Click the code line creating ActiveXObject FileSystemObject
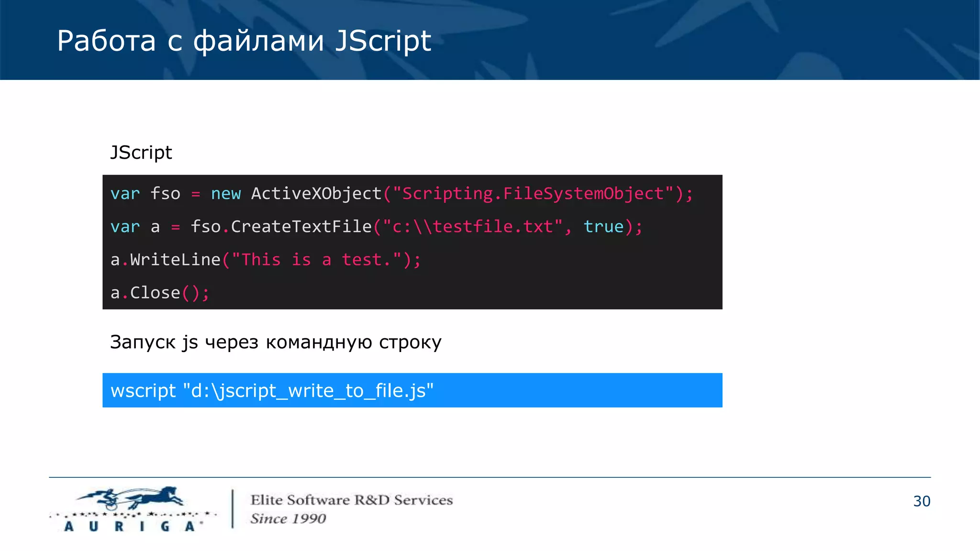The image size is (980, 551). 401,194
